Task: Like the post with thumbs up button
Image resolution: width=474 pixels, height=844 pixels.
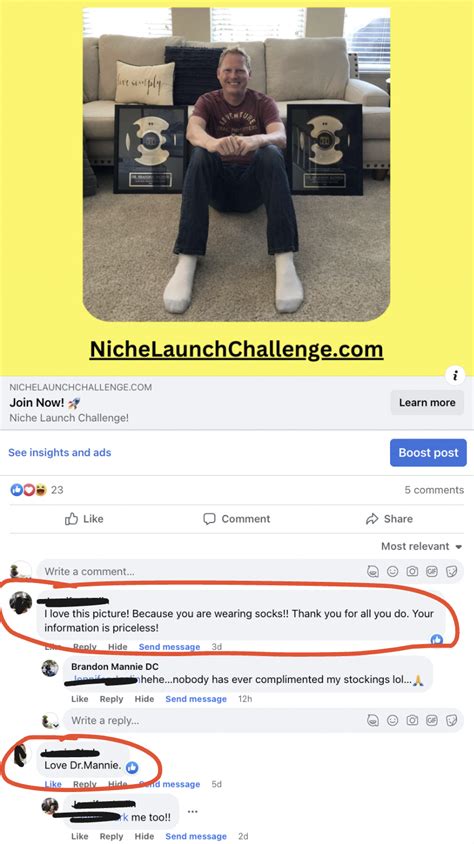Action: tap(84, 519)
